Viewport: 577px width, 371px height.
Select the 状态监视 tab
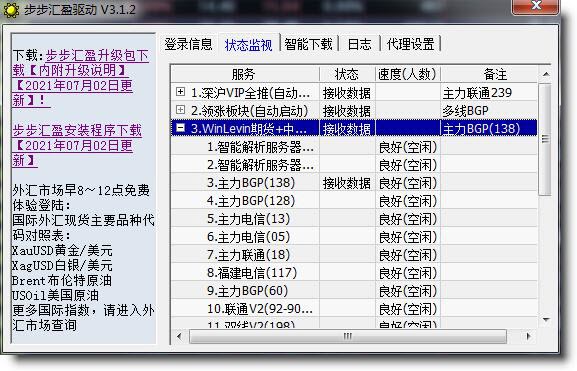point(249,45)
